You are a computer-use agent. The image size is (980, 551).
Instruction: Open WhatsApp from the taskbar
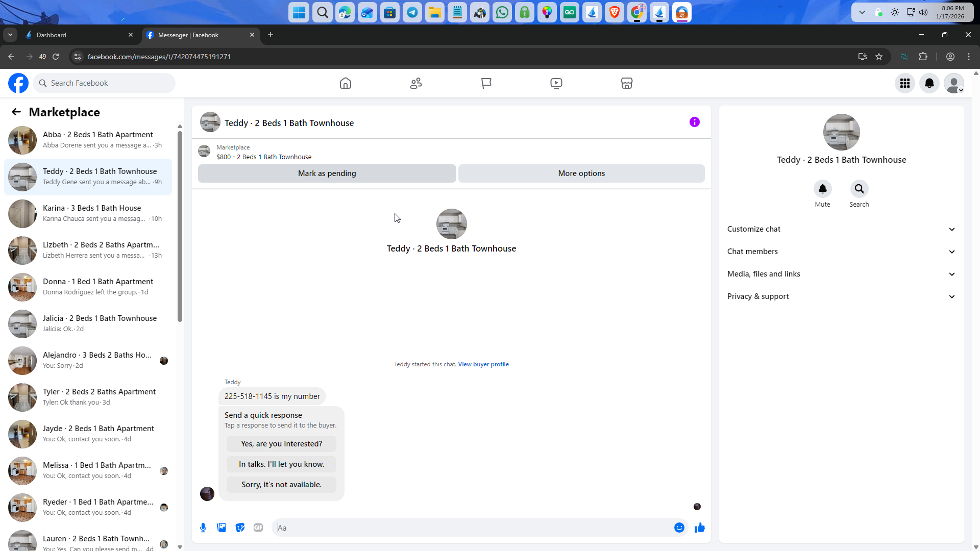point(502,13)
